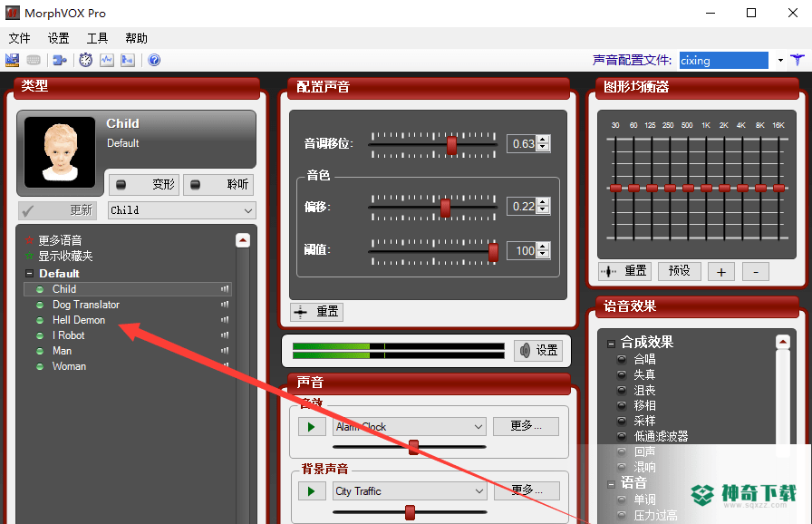Viewport: 812px width, 524px height.
Task: Open the 声音配置文件 dropdown arrow
Action: [780, 60]
